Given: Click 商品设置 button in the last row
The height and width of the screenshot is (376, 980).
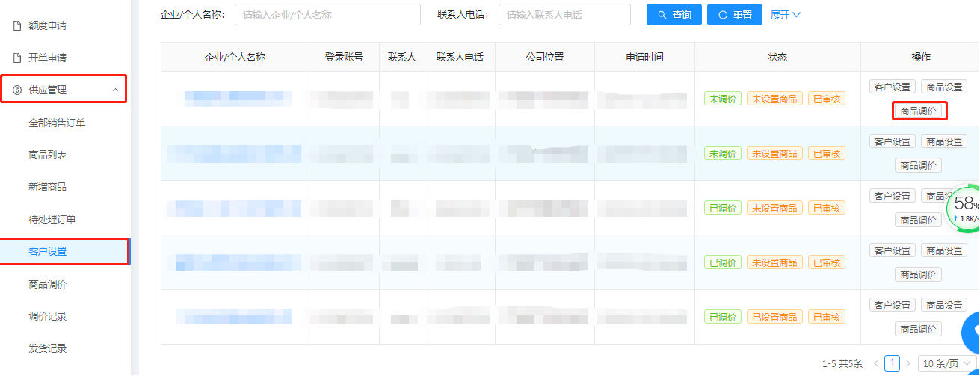Looking at the screenshot, I should (x=943, y=305).
